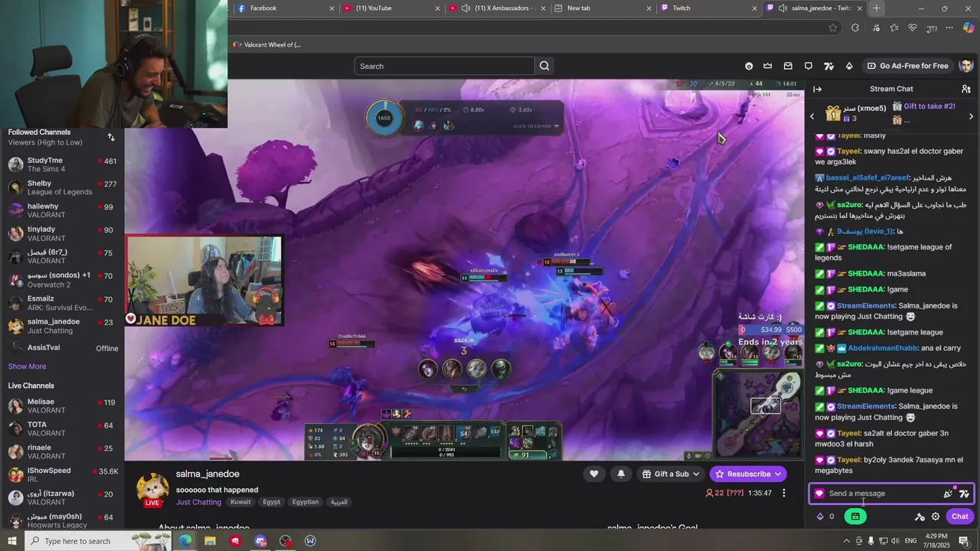The height and width of the screenshot is (551, 980).
Task: Open Microsoft Edge from the taskbar
Action: 185,541
